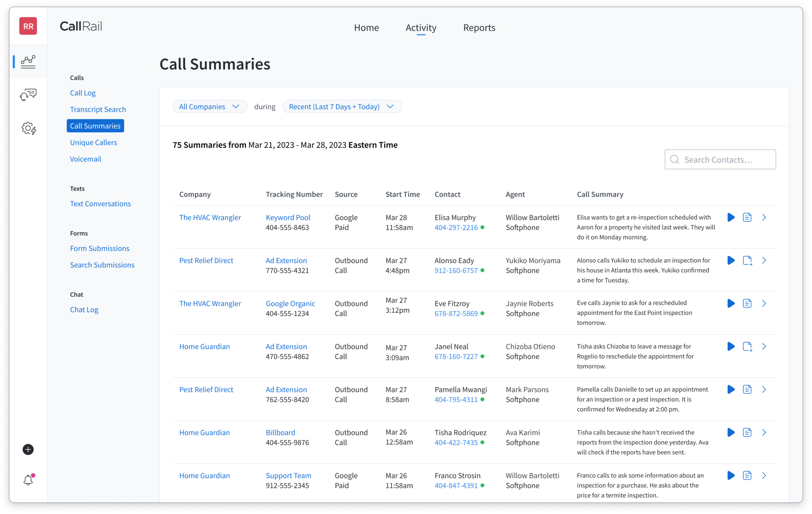Open the notifications bell icon

click(28, 480)
